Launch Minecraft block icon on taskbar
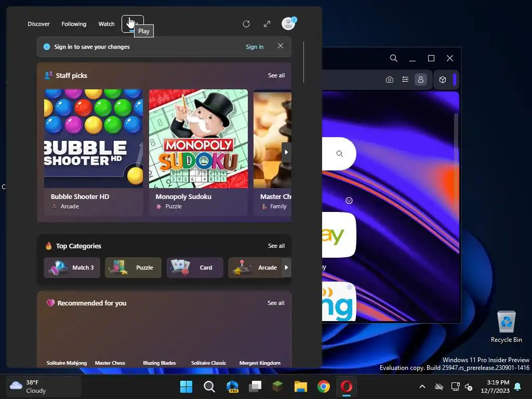The image size is (532, 399). [278, 387]
